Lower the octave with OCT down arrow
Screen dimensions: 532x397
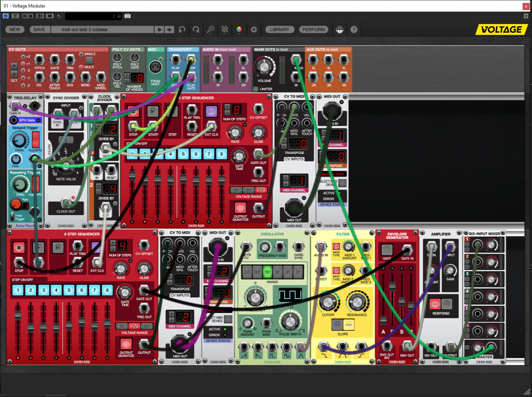[14, 73]
